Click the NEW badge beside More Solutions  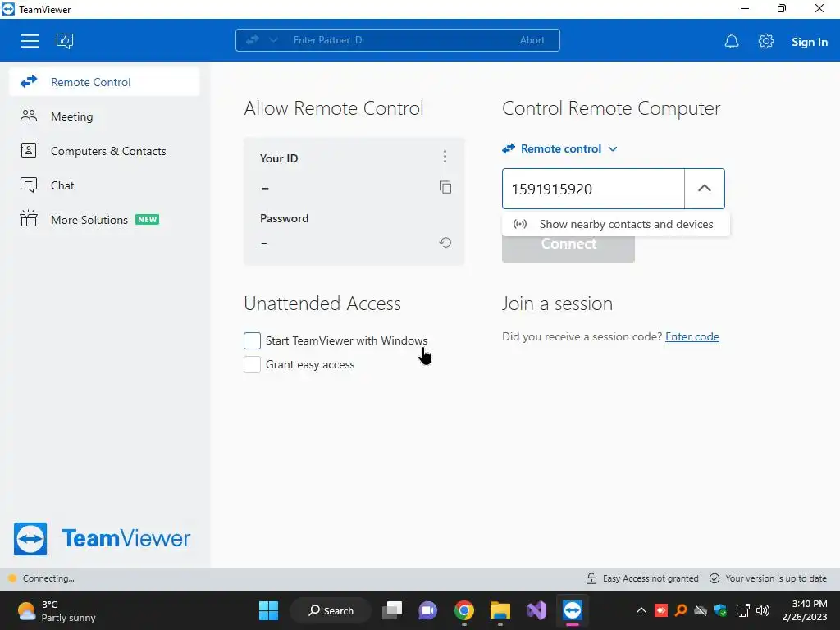click(x=148, y=220)
